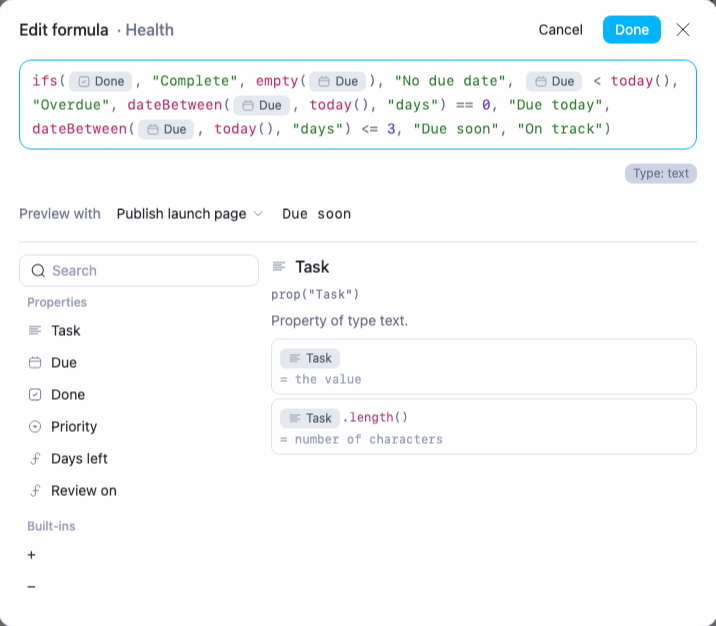Select the Task property in the list
This screenshot has height=626, width=716.
[139, 330]
